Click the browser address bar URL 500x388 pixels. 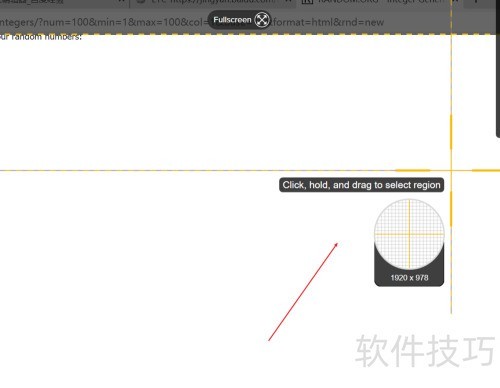(192, 22)
